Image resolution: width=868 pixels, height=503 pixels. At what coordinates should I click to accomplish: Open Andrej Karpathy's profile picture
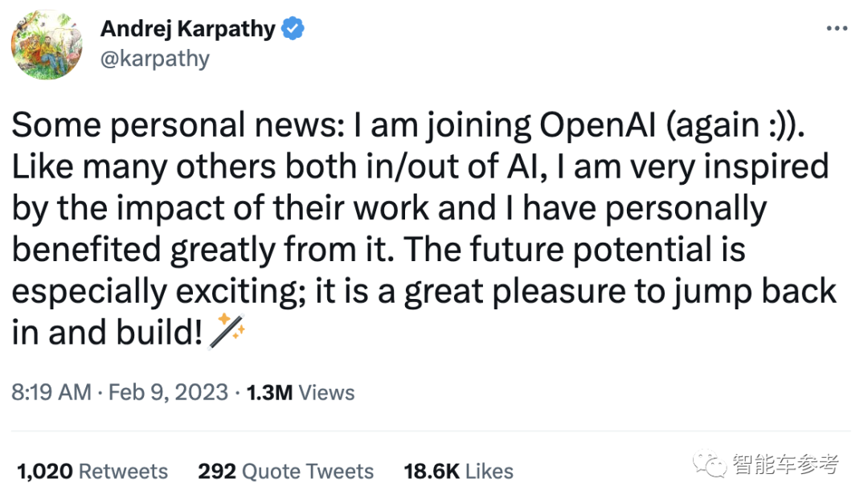pyautogui.click(x=47, y=44)
